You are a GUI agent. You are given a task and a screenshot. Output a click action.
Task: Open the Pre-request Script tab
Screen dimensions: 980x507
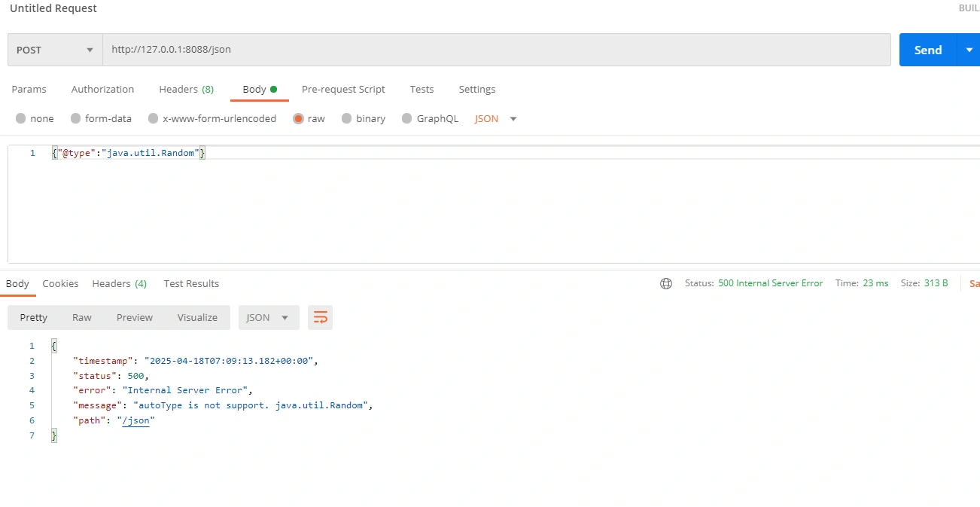(x=343, y=89)
